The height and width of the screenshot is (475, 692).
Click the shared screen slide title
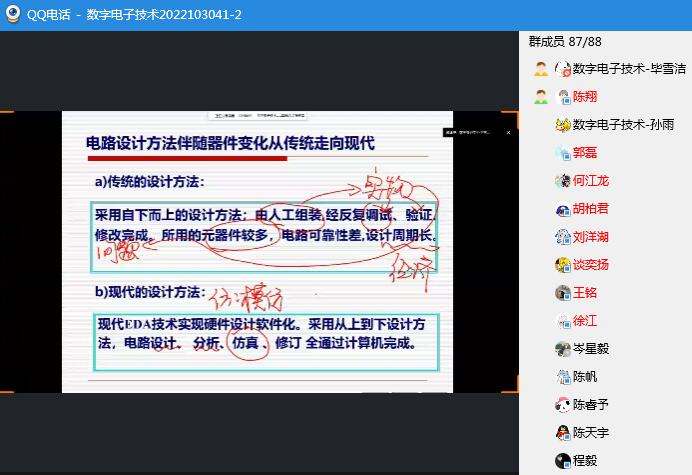pyautogui.click(x=230, y=143)
